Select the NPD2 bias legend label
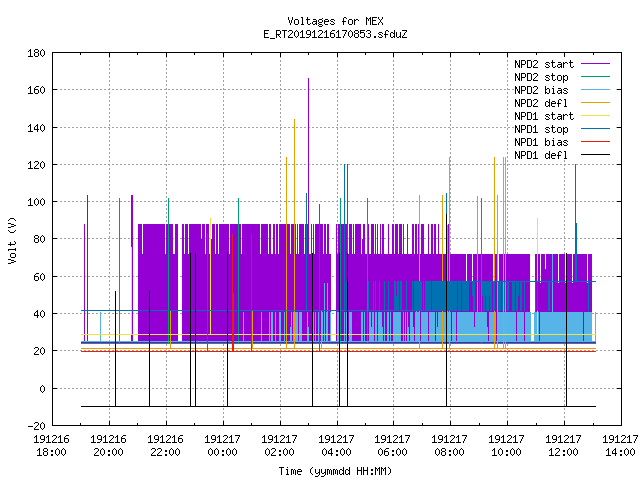 (541, 90)
